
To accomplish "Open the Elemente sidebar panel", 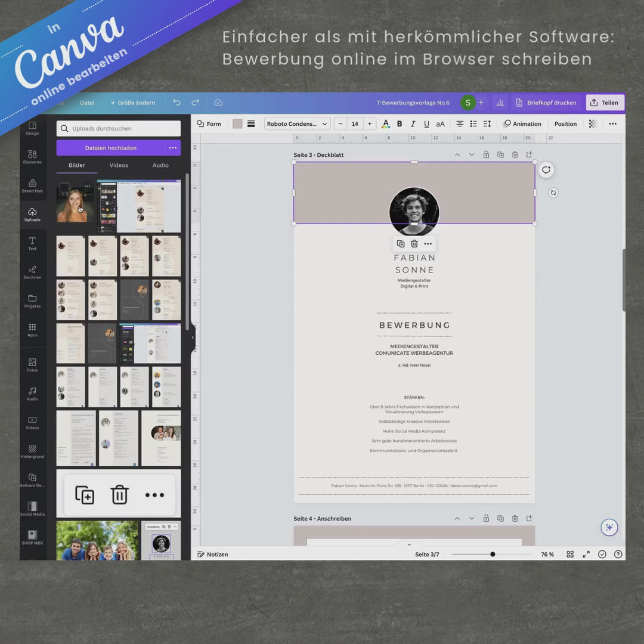I will coord(32,156).
